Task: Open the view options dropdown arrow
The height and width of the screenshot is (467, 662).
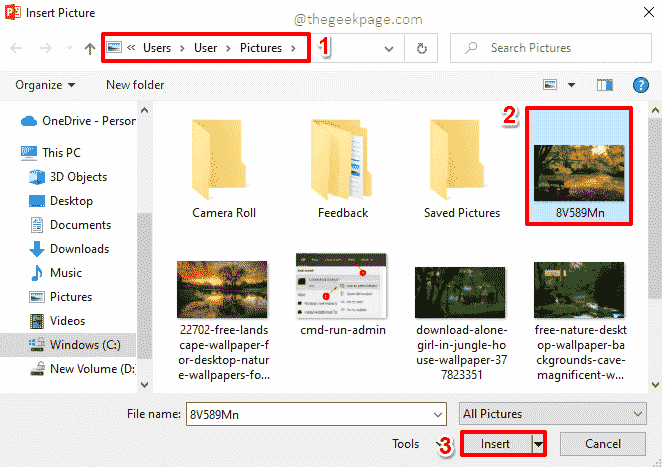Action: (x=571, y=85)
